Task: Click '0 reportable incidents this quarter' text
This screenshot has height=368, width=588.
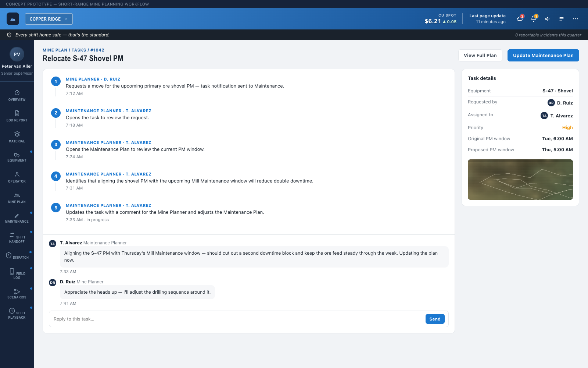Action: point(548,35)
